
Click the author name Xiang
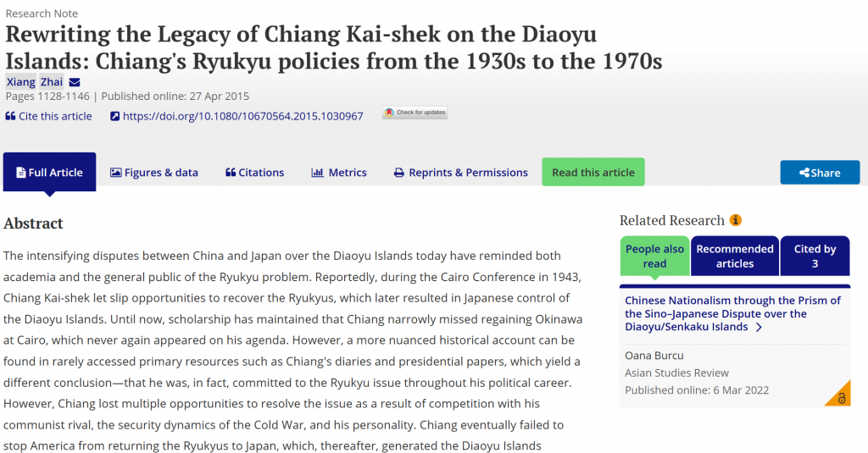[x=21, y=82]
